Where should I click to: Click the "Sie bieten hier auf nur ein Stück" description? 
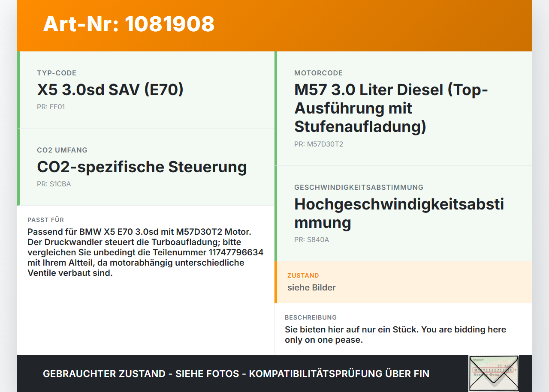(395, 335)
